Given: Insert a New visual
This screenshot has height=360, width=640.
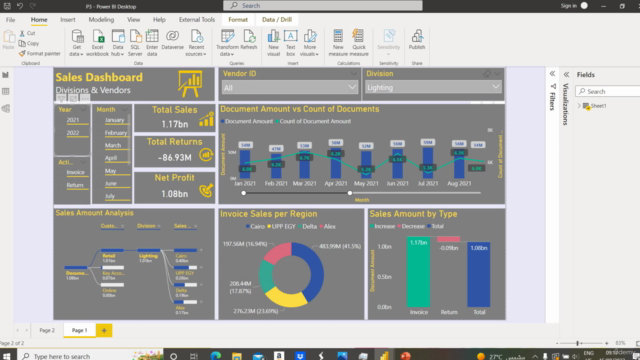Looking at the screenshot, I should coord(273,43).
